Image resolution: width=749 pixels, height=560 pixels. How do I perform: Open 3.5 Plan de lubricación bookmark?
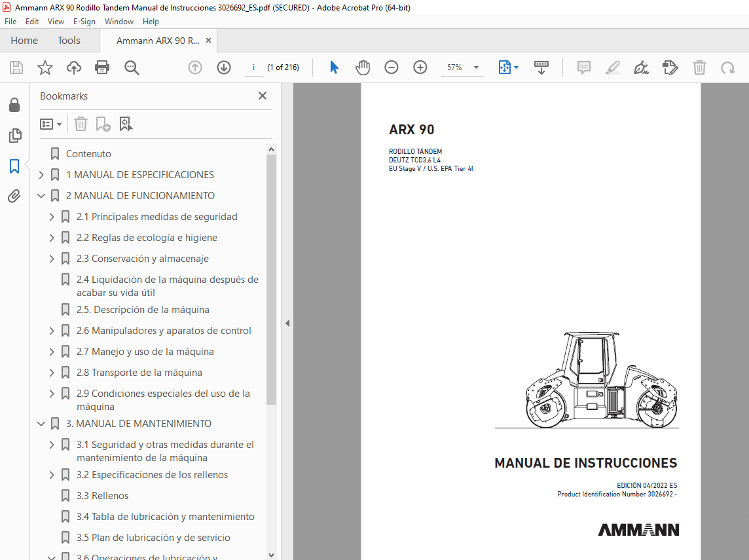click(153, 538)
